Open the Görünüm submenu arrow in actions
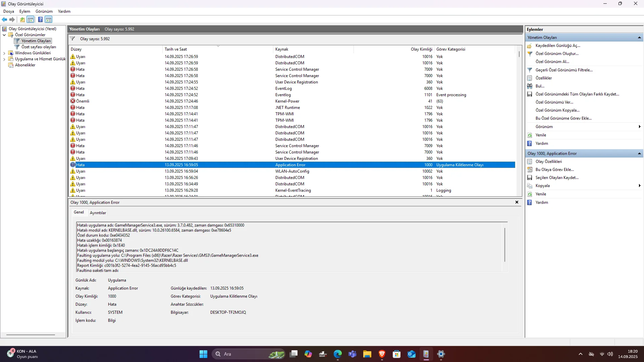Screen dimensions: 644x362 640,127
